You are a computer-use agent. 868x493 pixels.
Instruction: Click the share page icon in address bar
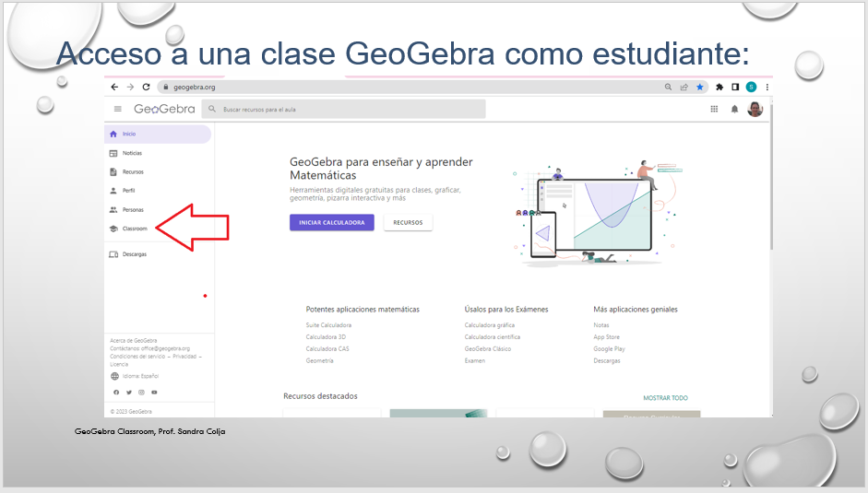[684, 87]
